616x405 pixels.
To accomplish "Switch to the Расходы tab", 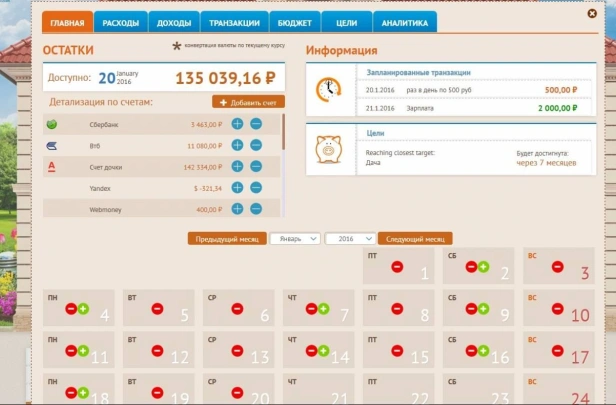I will 121,23.
